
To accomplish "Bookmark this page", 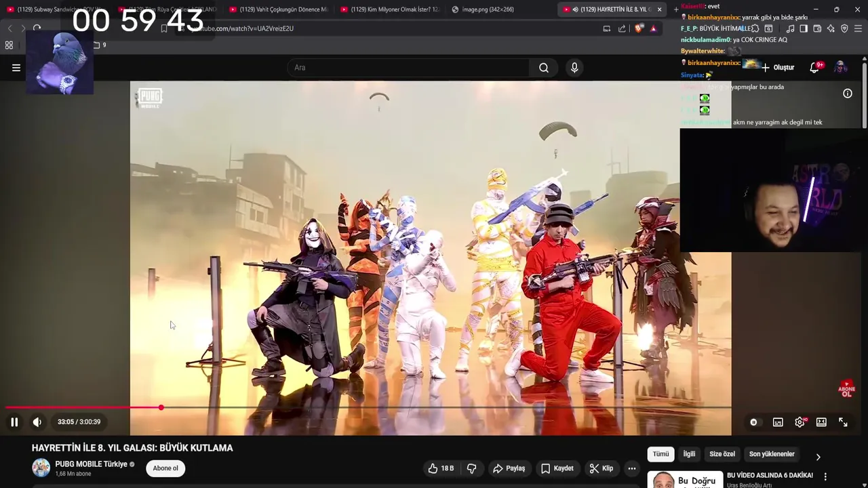I will click(164, 28).
